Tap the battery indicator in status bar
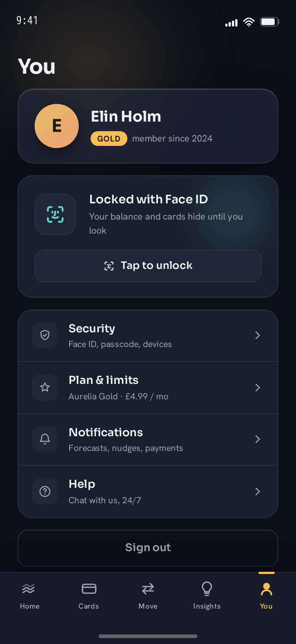Screen dimensions: 296x644 [270, 22]
